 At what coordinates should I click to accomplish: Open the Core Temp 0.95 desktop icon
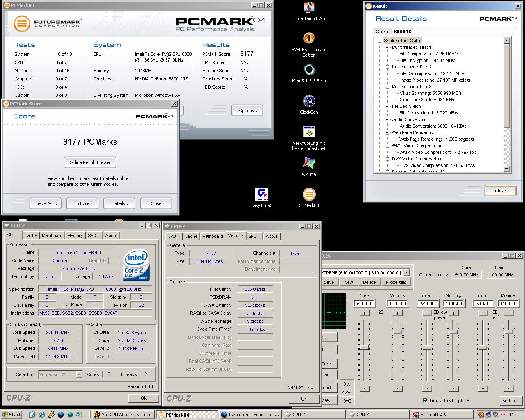click(309, 8)
